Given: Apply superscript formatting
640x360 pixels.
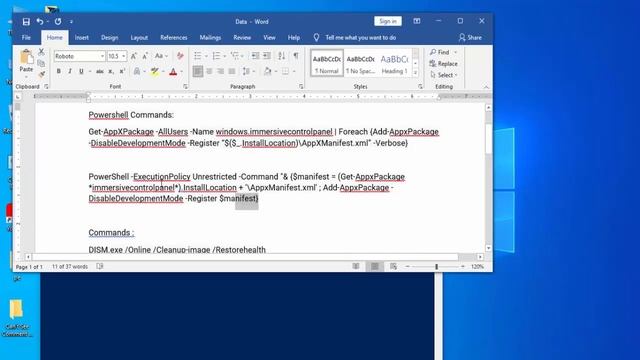Looking at the screenshot, I should pos(122,71).
